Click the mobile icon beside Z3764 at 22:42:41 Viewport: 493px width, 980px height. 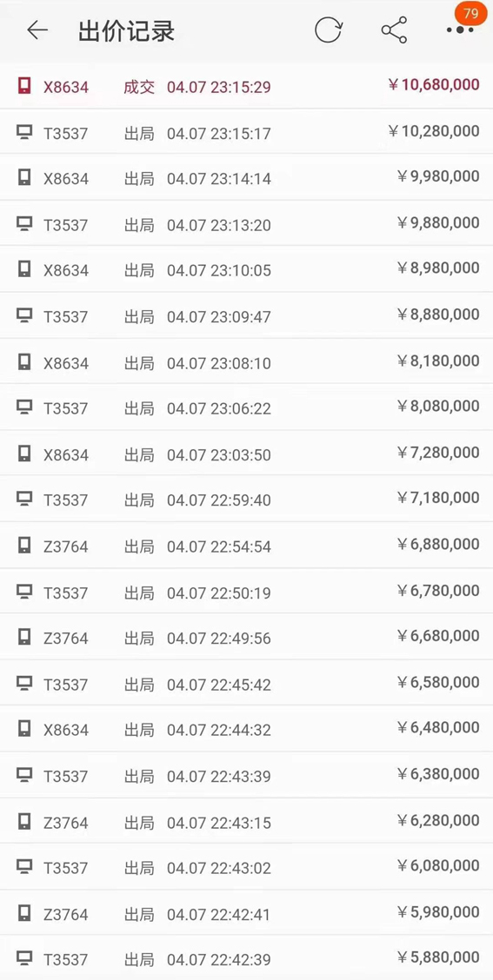(23, 913)
